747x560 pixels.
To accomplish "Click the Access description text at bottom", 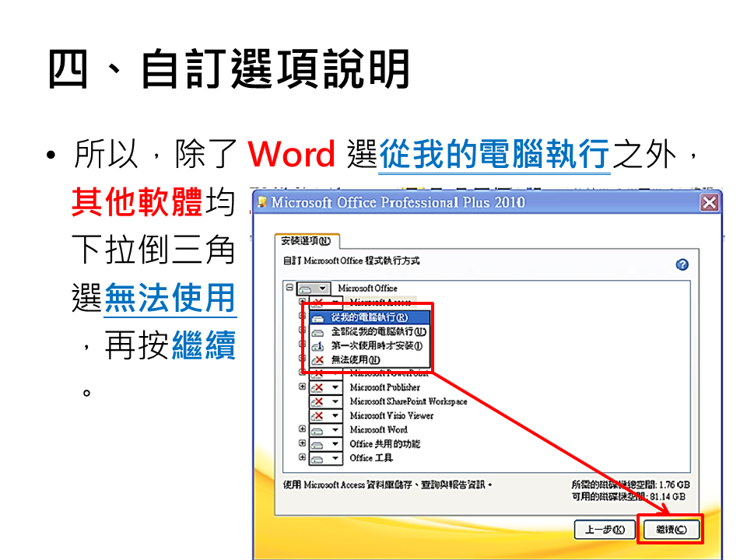I will (388, 485).
